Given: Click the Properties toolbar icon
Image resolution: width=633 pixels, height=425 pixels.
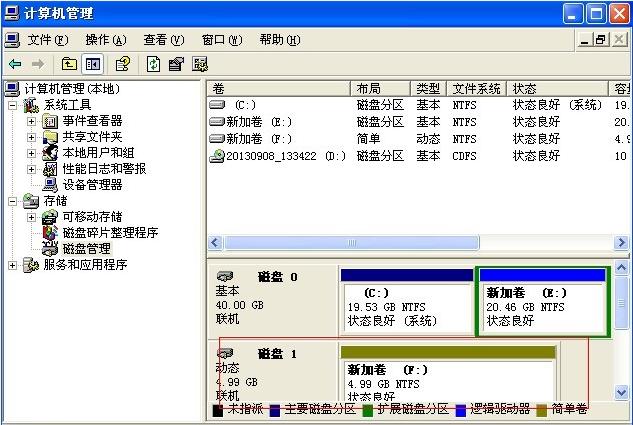Looking at the screenshot, I should point(176,64).
